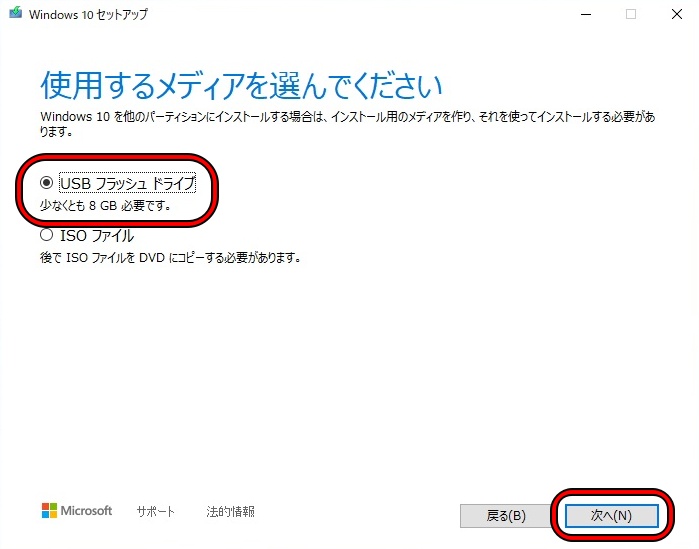
Task: Click the Windows 10 セットアップ title text
Action: click(88, 14)
